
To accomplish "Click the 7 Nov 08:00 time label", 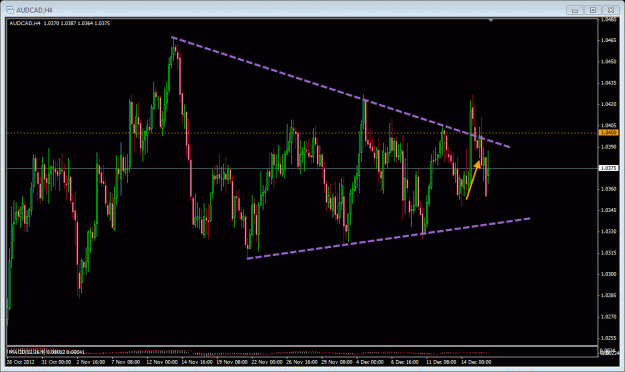I will tap(126, 362).
